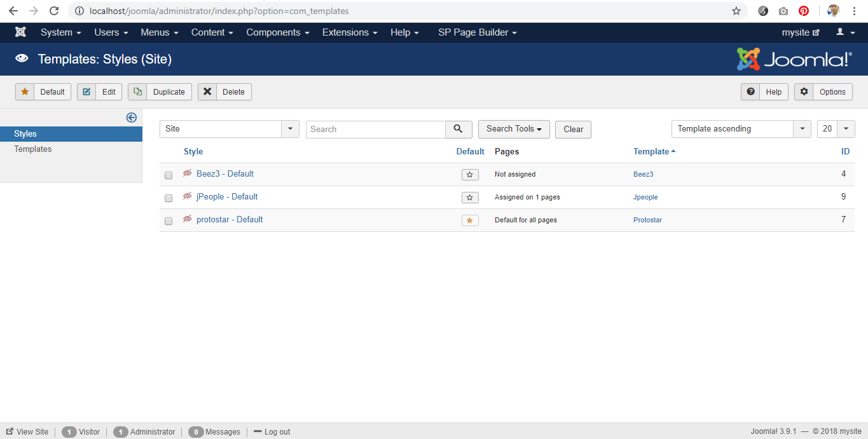The image size is (868, 439).
Task: Click the jPeople default star icon
Action: [x=469, y=198]
